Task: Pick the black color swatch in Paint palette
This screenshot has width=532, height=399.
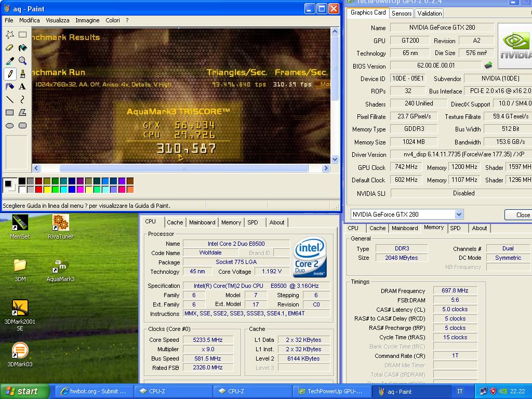Action: (x=22, y=181)
